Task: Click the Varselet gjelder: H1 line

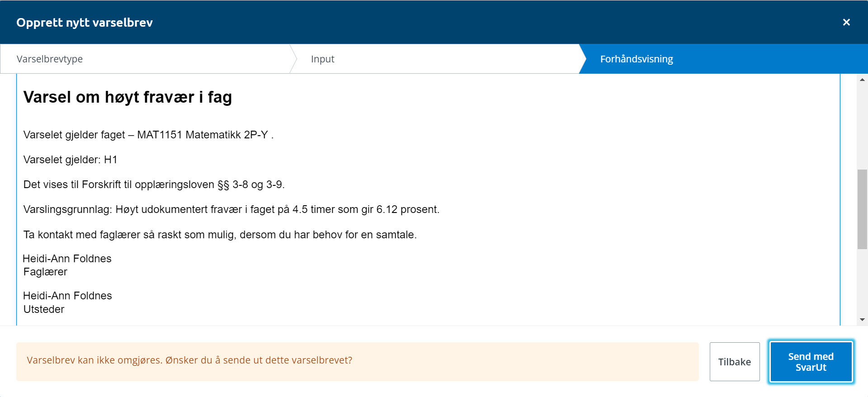Action: coord(70,160)
